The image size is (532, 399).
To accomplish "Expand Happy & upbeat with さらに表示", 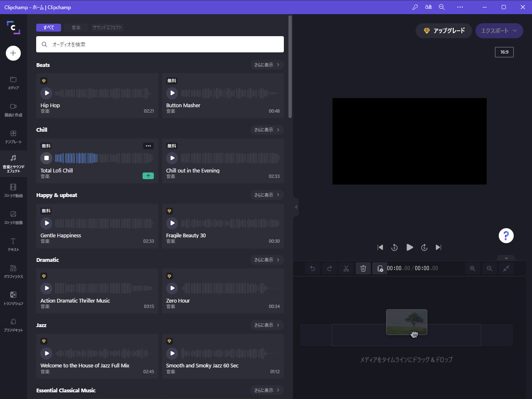I will click(x=267, y=195).
